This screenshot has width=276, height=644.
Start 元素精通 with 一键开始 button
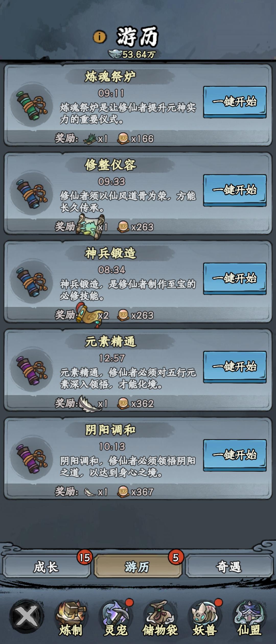[235, 367]
